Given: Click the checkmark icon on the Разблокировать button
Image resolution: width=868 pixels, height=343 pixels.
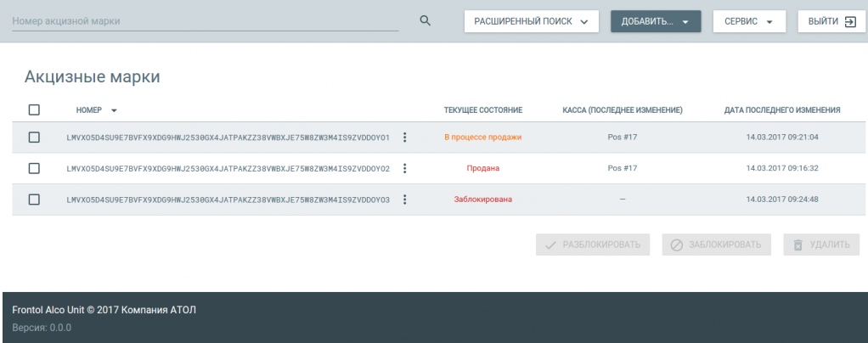Looking at the screenshot, I should (x=550, y=245).
